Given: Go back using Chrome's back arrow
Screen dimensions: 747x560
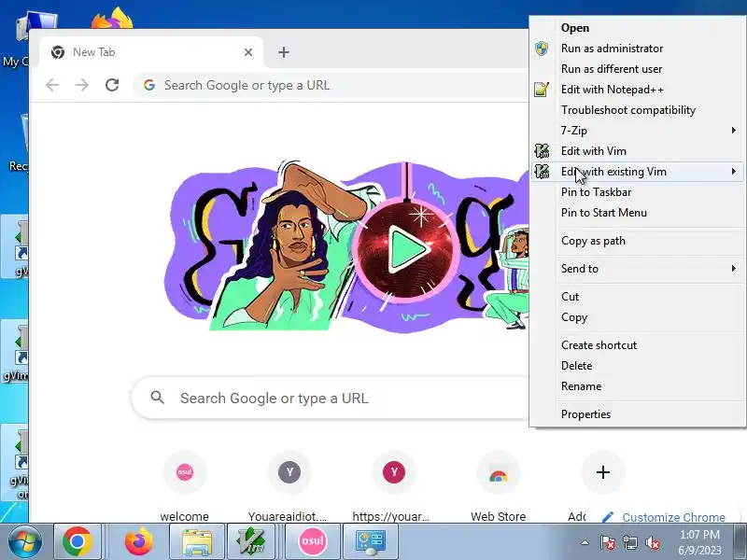Looking at the screenshot, I should point(52,85).
